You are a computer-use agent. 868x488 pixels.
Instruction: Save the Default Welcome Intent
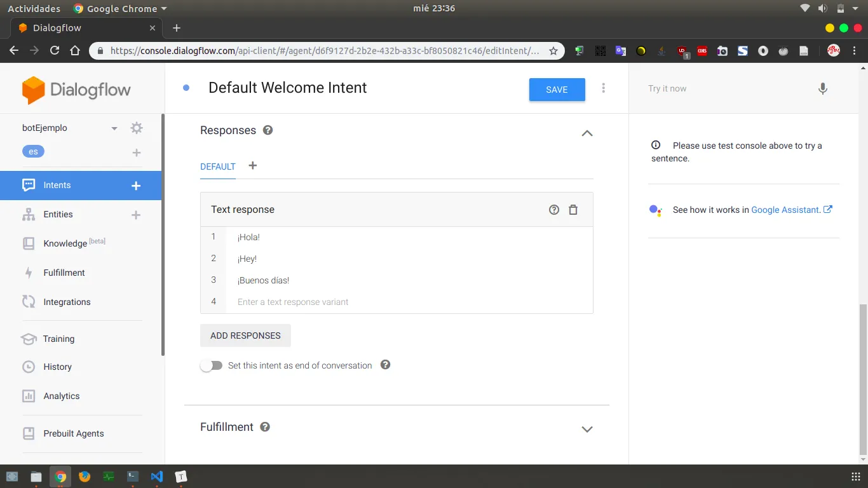(x=556, y=90)
